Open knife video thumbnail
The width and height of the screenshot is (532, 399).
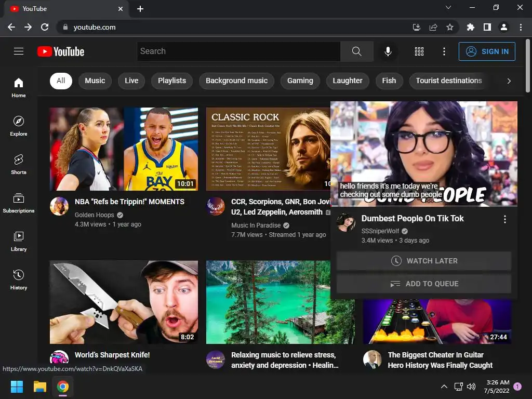[124, 302]
